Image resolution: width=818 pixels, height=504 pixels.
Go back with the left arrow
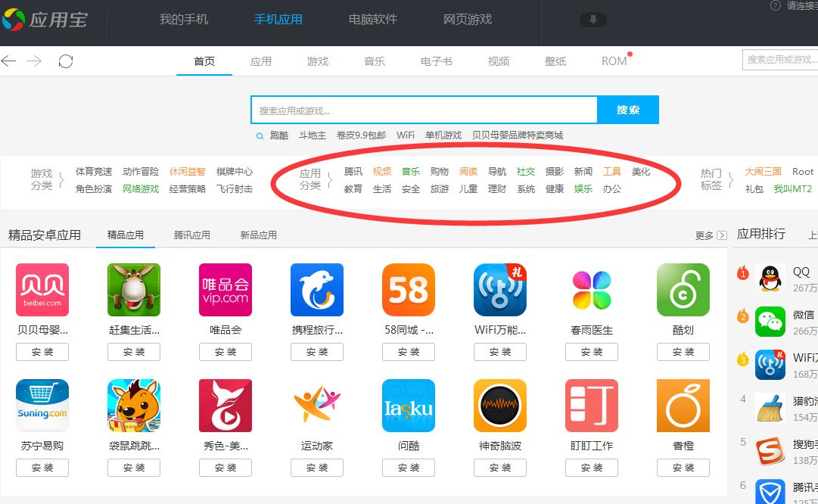8,61
